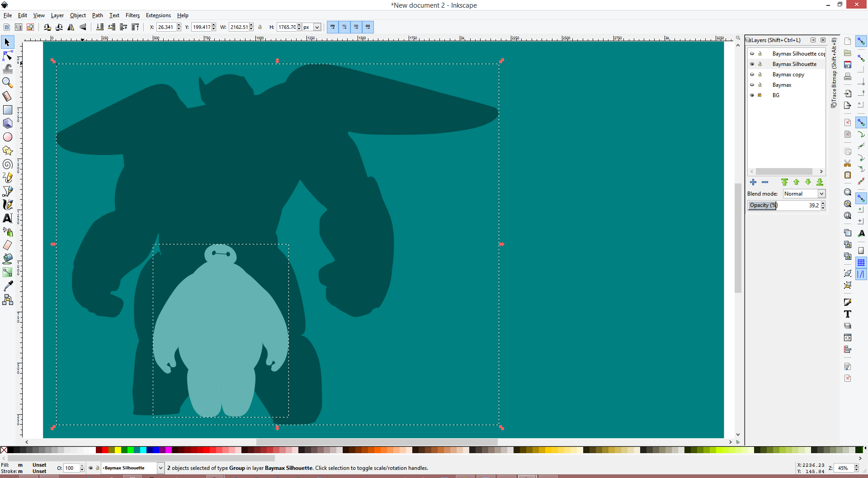Add a new layer with plus button

coord(753,182)
